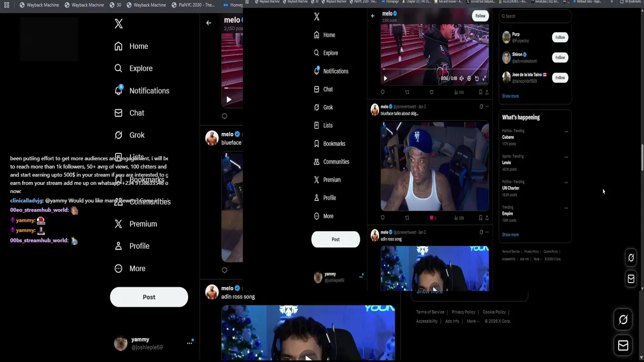Open Communities in the inset X window sidebar
This screenshot has height=362, width=644.
click(x=331, y=161)
